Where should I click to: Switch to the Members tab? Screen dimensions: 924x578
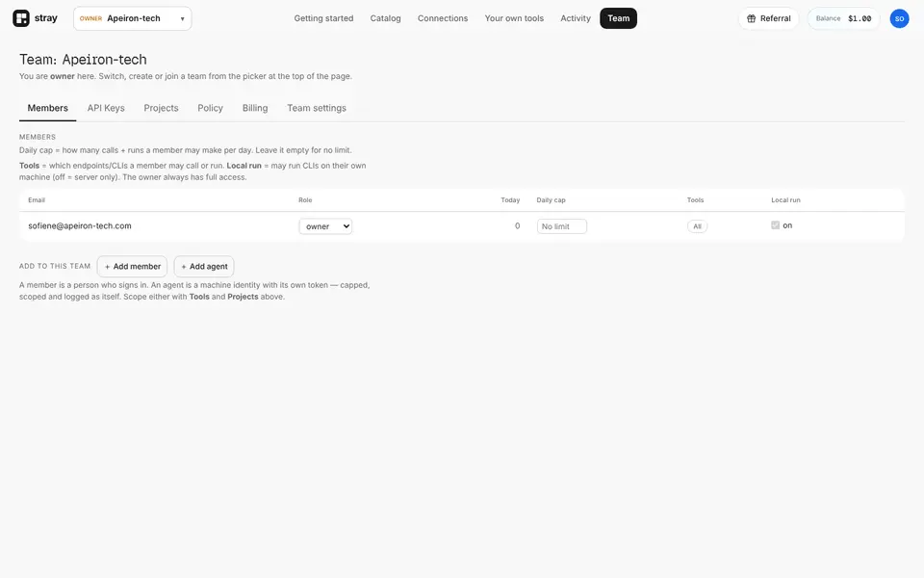tap(48, 108)
